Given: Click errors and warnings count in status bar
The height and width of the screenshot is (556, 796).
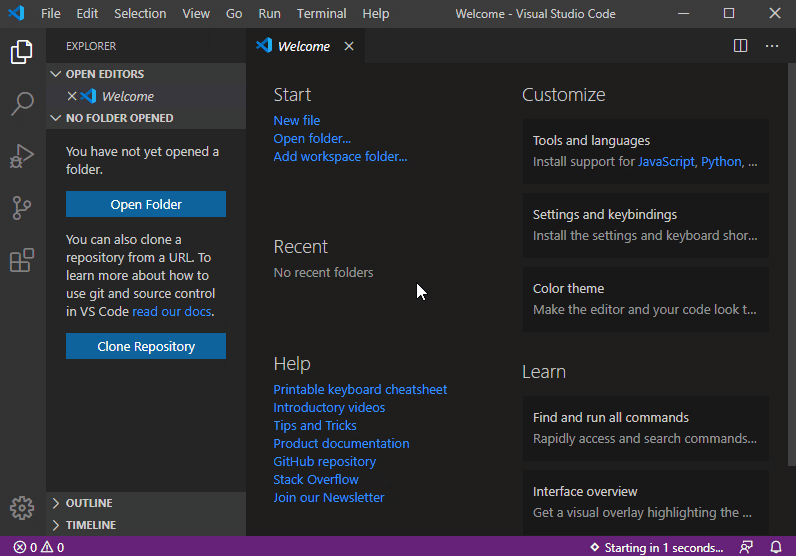Looking at the screenshot, I should [x=39, y=547].
